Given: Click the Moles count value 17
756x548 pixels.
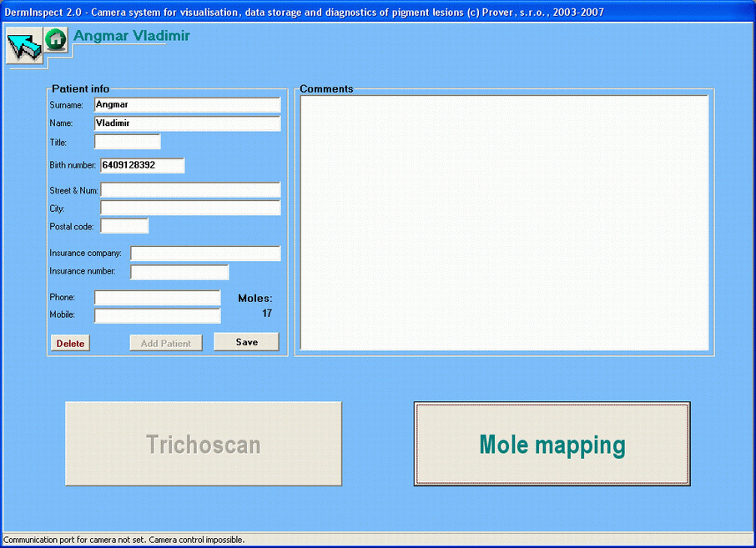Looking at the screenshot, I should (x=267, y=314).
